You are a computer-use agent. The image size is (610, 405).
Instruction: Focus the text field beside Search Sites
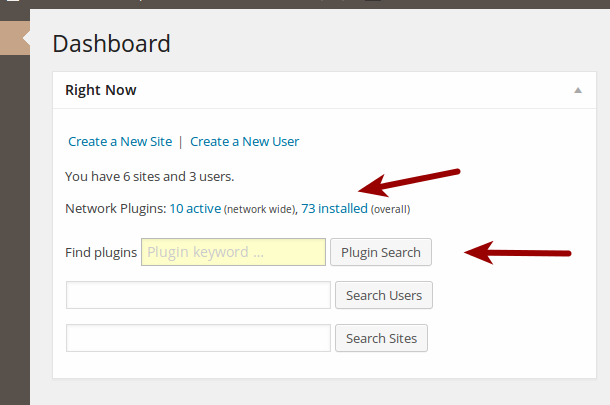(x=198, y=338)
